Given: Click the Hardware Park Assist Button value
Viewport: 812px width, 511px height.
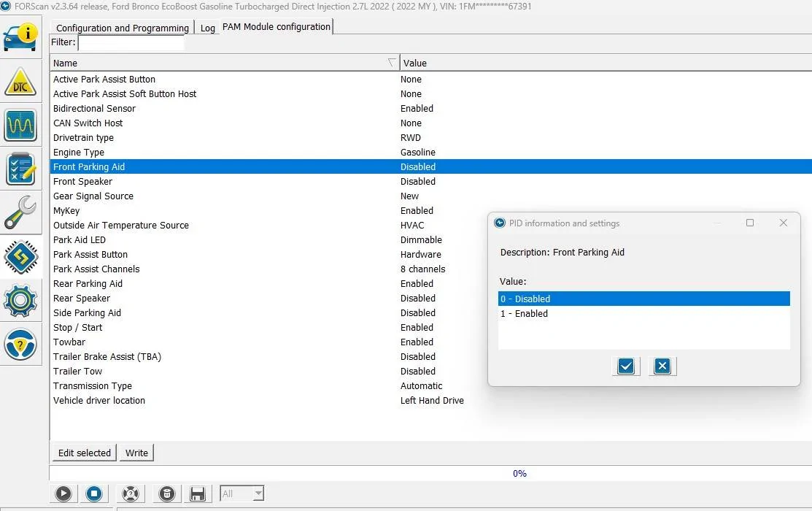Looking at the screenshot, I should [x=420, y=254].
